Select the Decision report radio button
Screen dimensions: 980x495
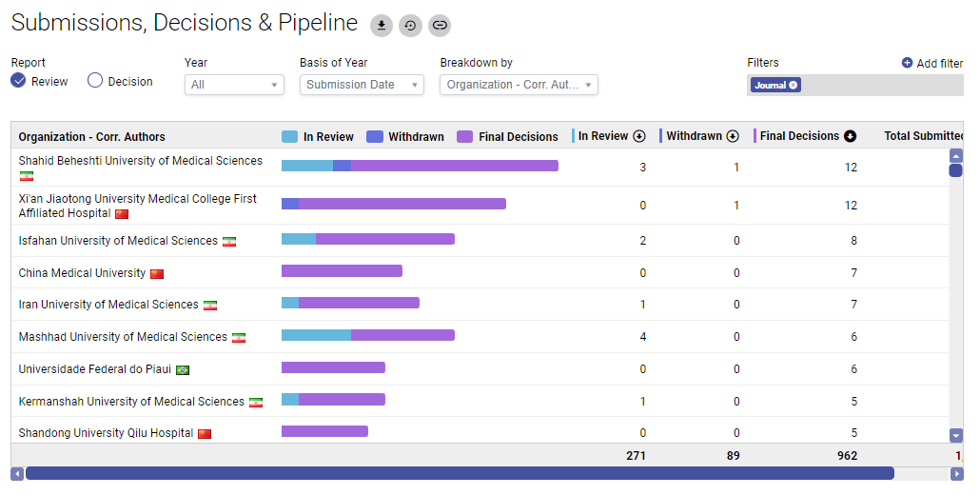point(95,81)
